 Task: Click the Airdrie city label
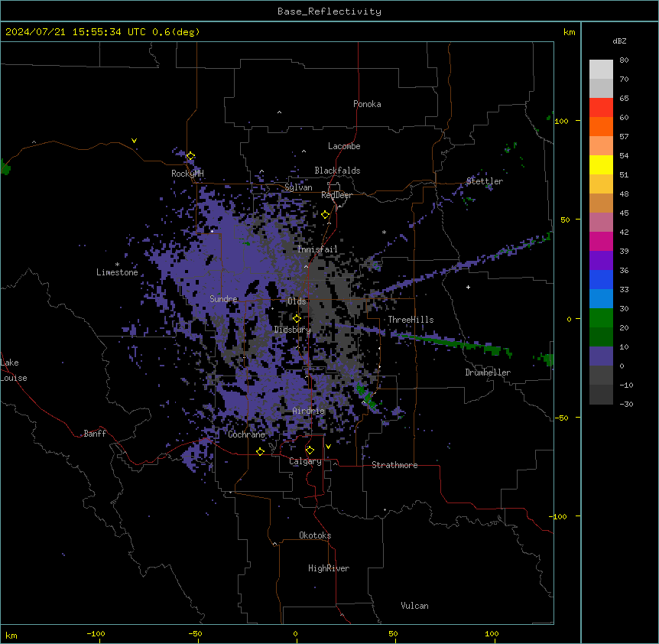[309, 411]
